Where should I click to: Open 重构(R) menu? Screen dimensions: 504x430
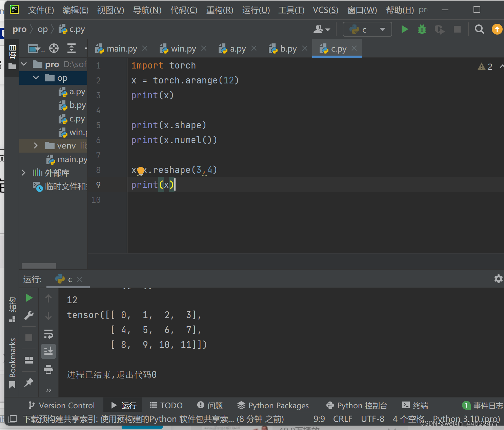tap(220, 10)
